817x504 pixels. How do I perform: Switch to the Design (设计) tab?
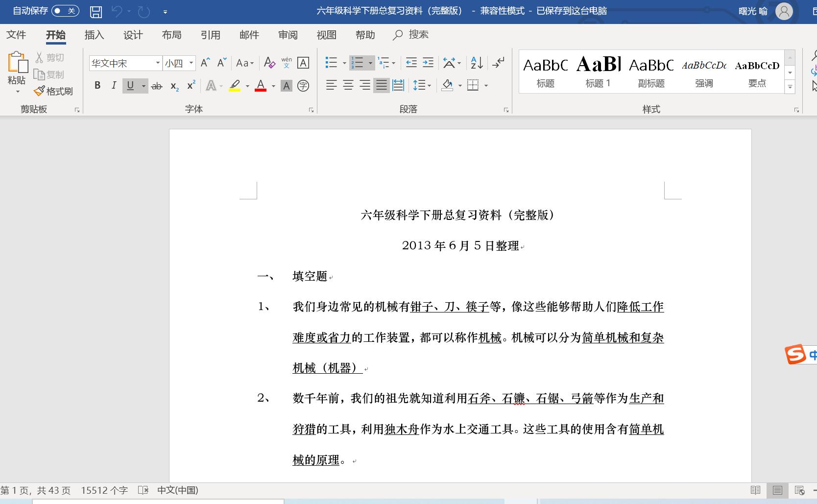tap(133, 35)
